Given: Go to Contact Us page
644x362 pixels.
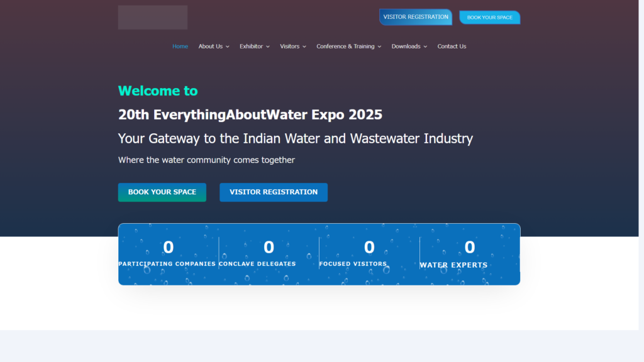Looking at the screenshot, I should [452, 47].
